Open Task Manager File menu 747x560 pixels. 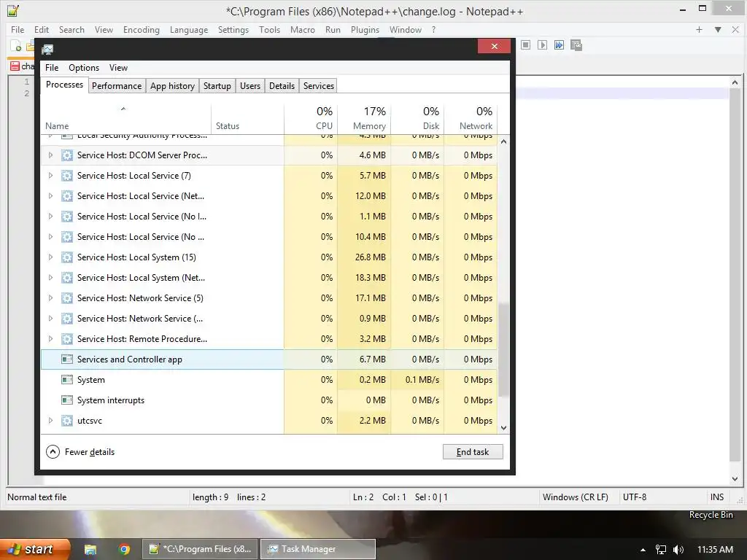52,68
